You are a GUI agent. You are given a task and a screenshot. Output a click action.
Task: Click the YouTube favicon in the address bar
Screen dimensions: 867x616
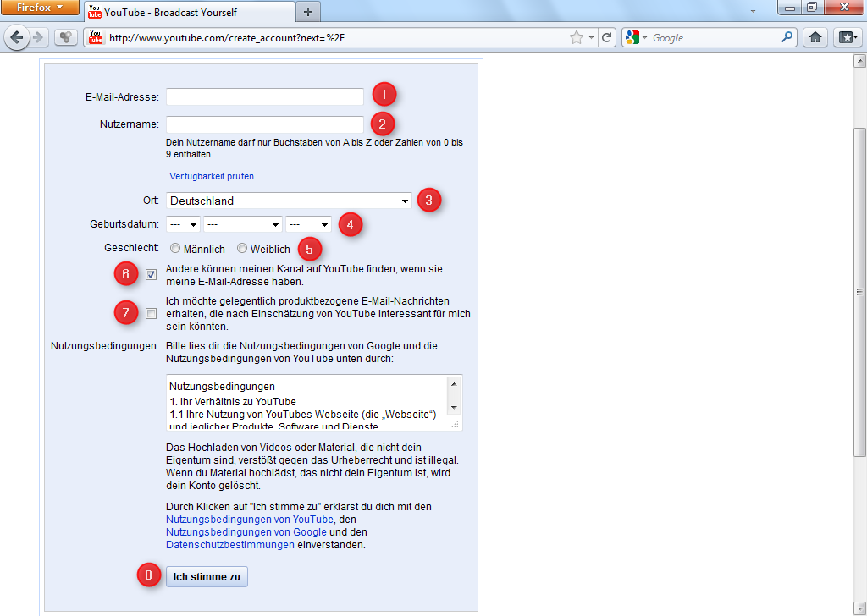(x=95, y=37)
